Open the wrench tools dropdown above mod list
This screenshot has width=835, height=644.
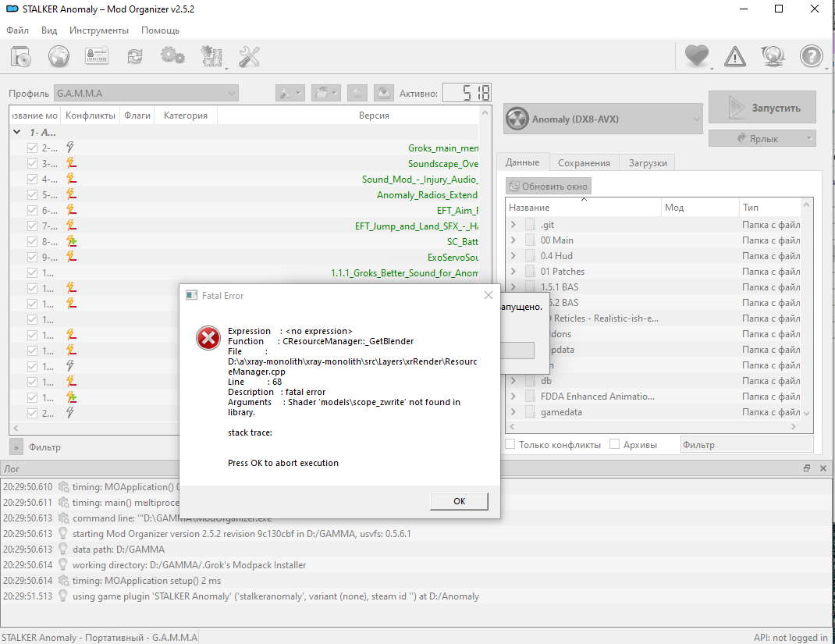[290, 94]
